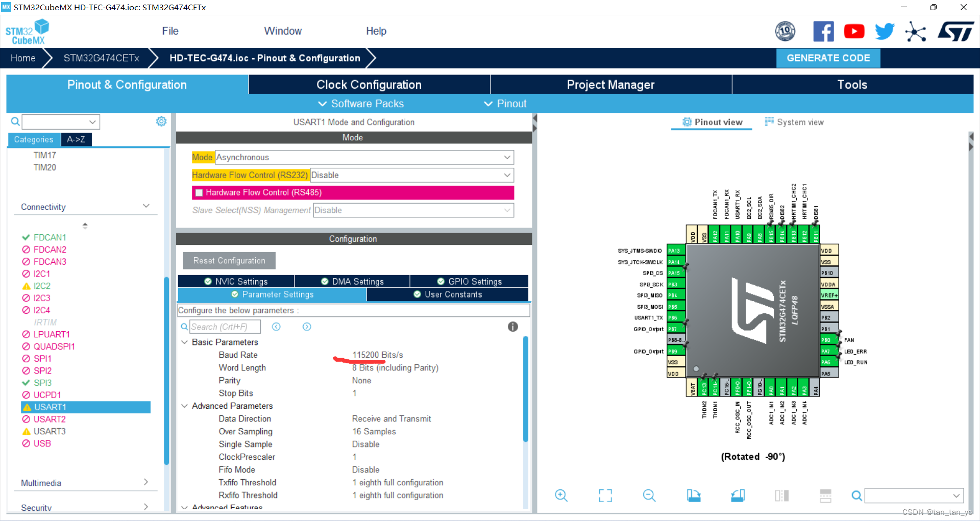
Task: Click the STM32CubeMX logo
Action: coord(27,32)
